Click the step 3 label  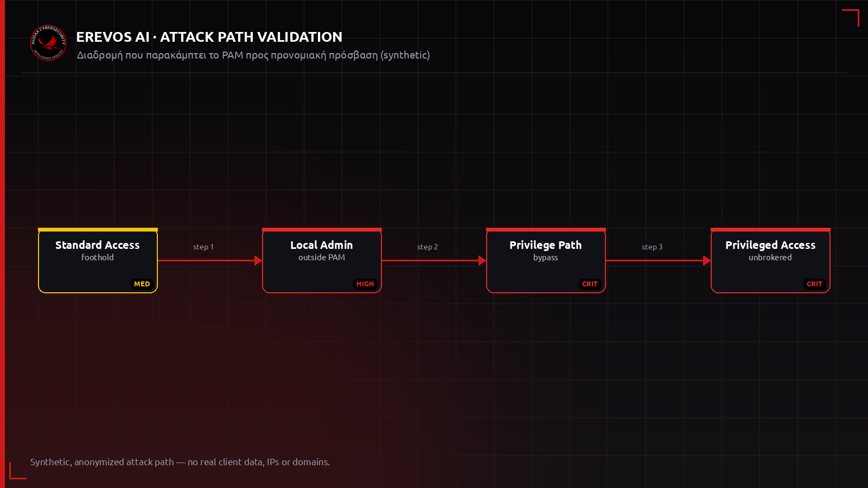pyautogui.click(x=652, y=247)
